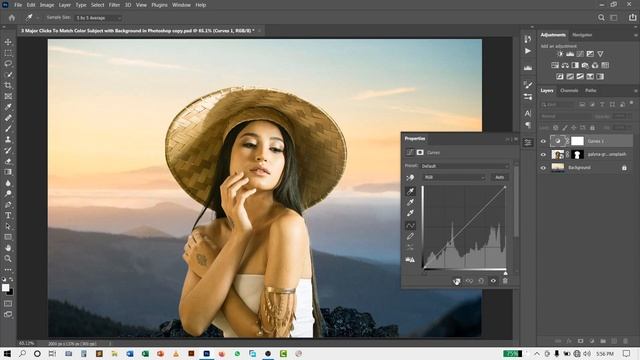Viewport: 640px width, 360px height.
Task: Select the Crop tool
Action: coord(8,85)
